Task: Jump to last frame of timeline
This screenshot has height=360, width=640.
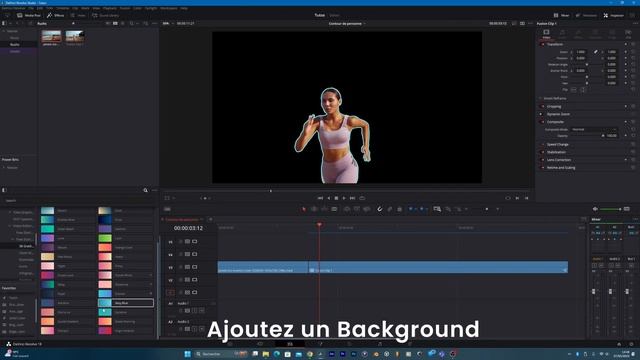Action: click(x=352, y=198)
